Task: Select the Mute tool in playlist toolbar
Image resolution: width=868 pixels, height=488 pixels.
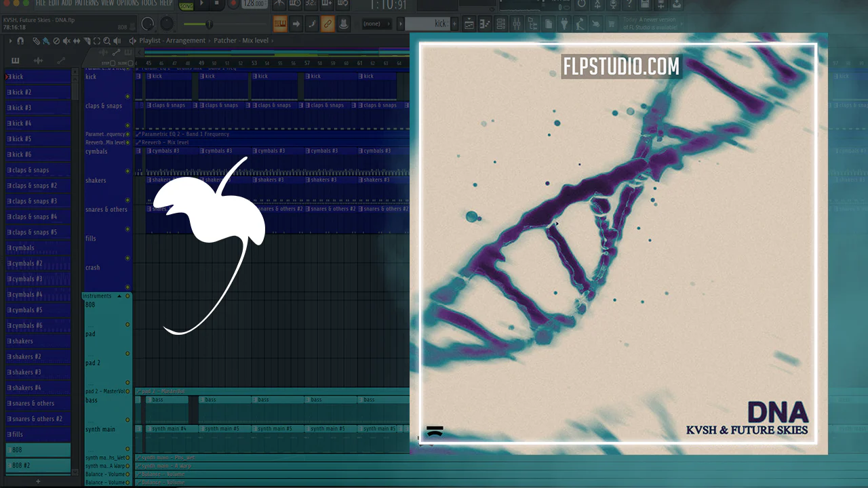Action: [66, 41]
